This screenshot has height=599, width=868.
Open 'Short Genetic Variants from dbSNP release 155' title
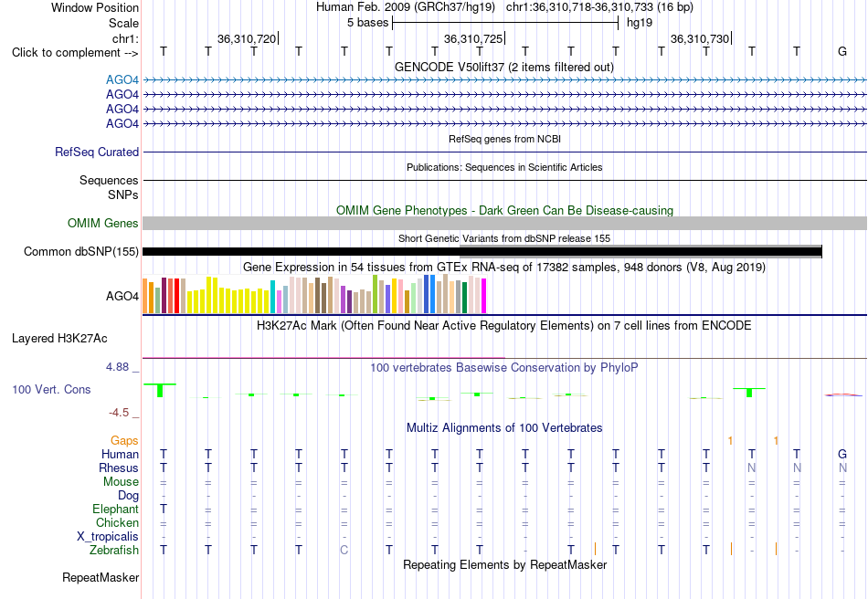point(503,238)
